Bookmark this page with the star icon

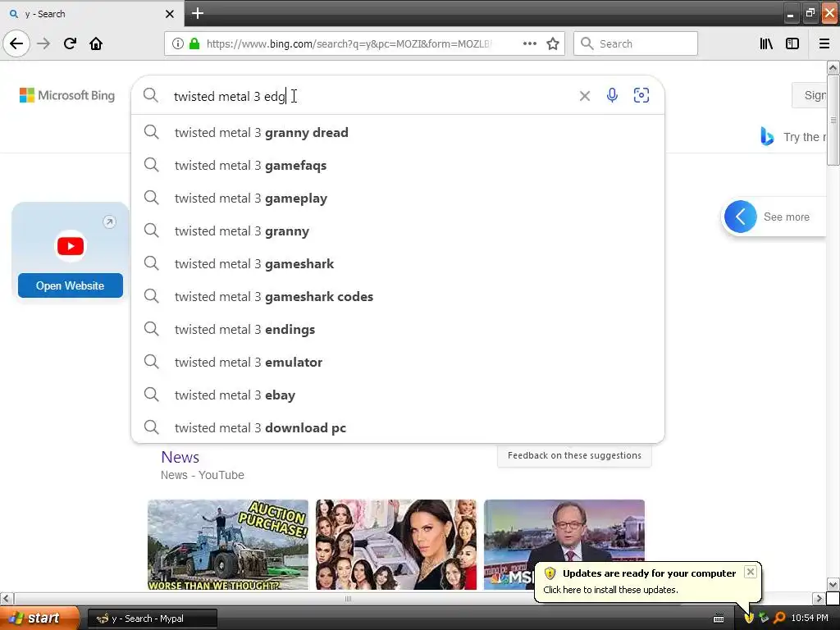[553, 43]
